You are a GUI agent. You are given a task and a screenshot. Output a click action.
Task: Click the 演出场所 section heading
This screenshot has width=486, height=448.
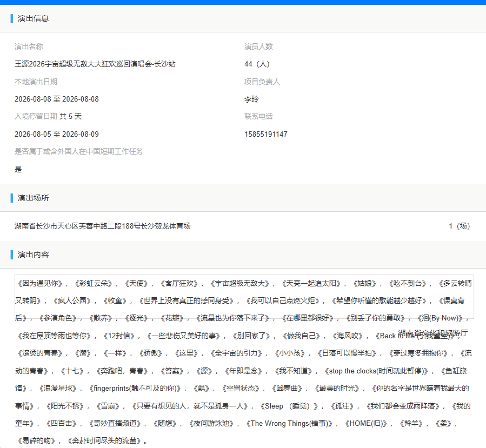tap(33, 198)
